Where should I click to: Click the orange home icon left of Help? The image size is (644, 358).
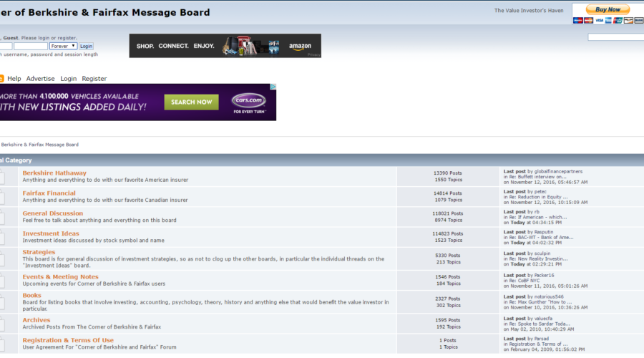click(1, 79)
